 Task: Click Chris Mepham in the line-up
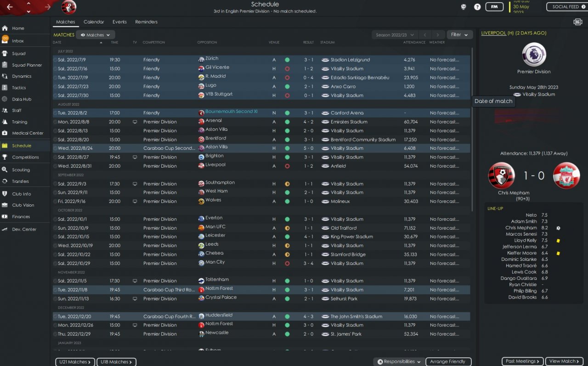pos(521,228)
